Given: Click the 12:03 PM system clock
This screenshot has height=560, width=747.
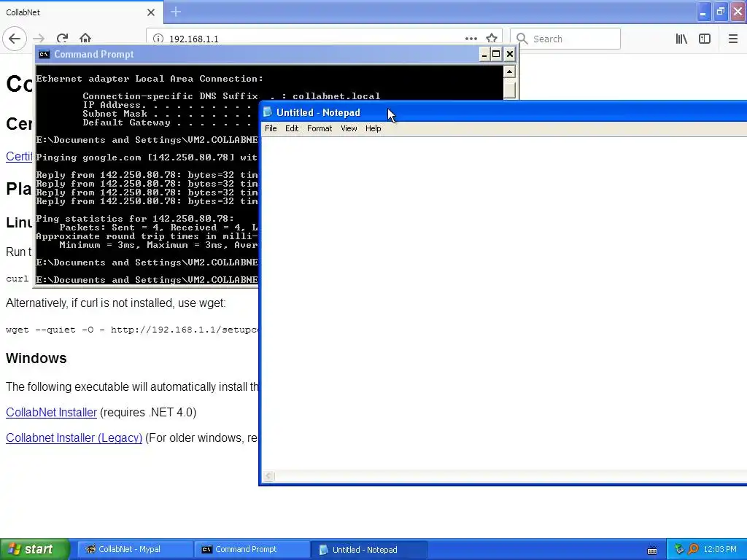Looking at the screenshot, I should [720, 550].
